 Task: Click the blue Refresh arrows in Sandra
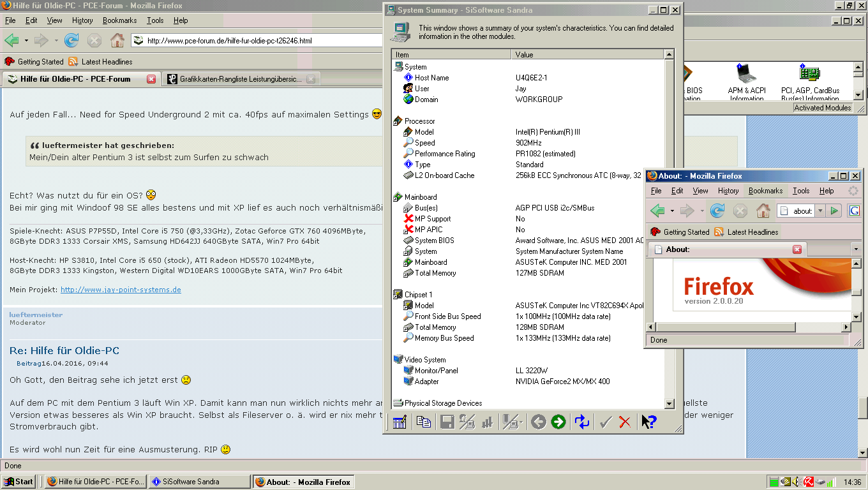[582, 422]
